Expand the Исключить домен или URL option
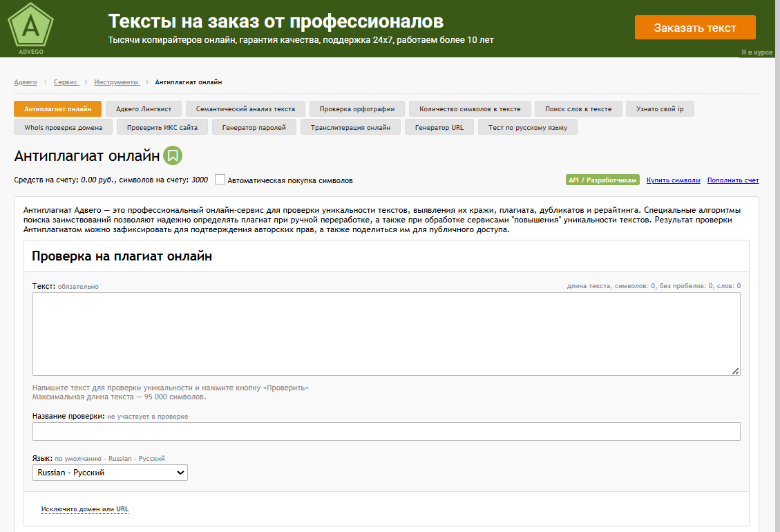The width and height of the screenshot is (780, 532). point(84,509)
